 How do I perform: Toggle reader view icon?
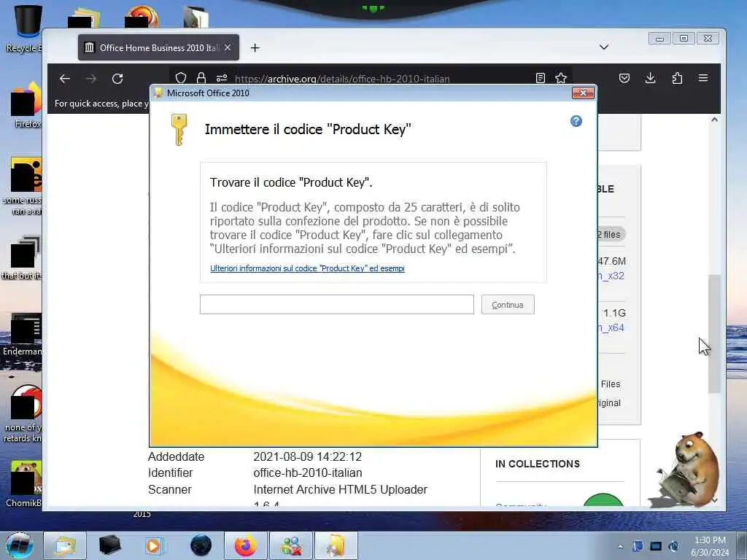(x=541, y=78)
